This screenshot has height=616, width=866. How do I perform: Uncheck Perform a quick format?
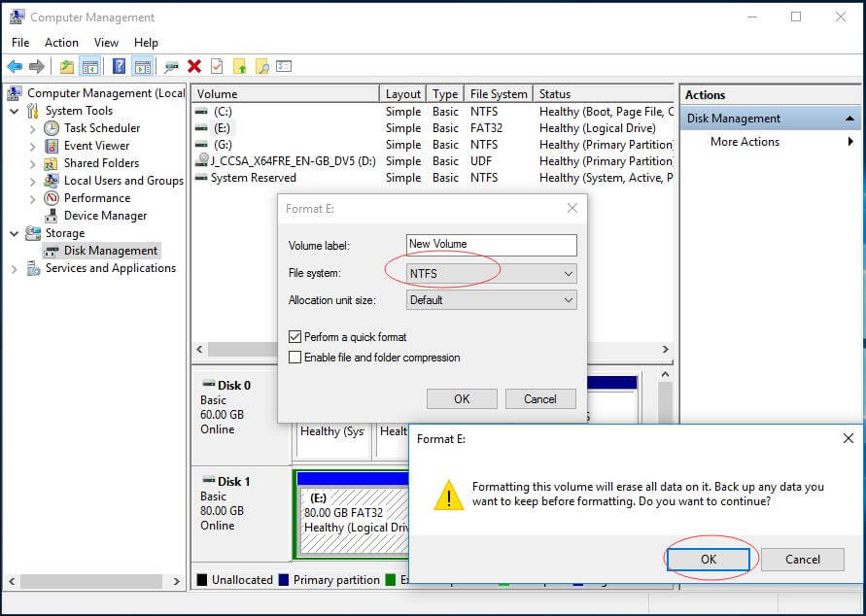coord(294,337)
